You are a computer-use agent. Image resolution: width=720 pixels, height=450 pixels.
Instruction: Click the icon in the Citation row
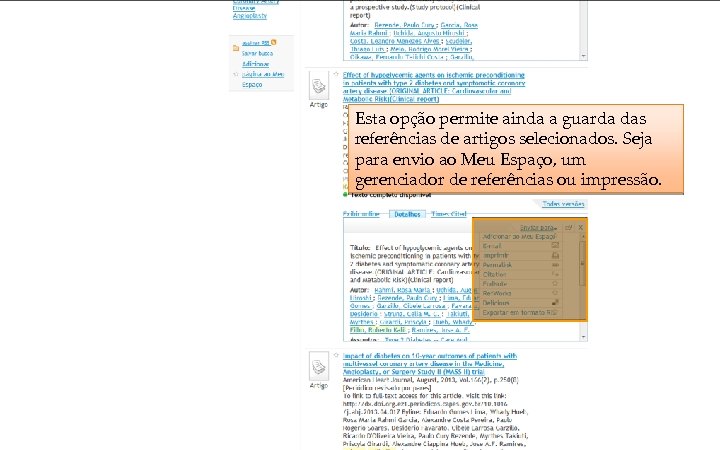(555, 274)
